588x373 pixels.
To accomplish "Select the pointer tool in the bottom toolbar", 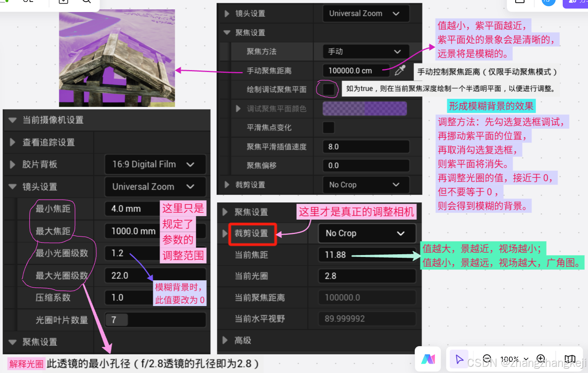I will (x=459, y=359).
